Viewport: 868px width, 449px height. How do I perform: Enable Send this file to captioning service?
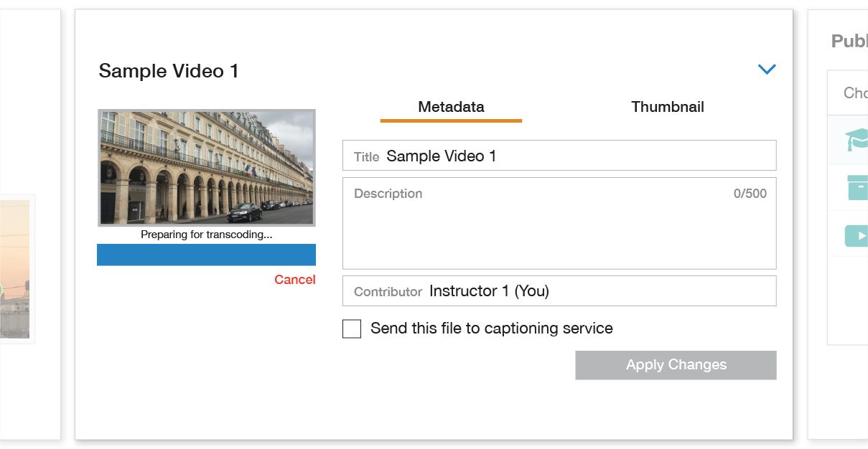click(352, 329)
